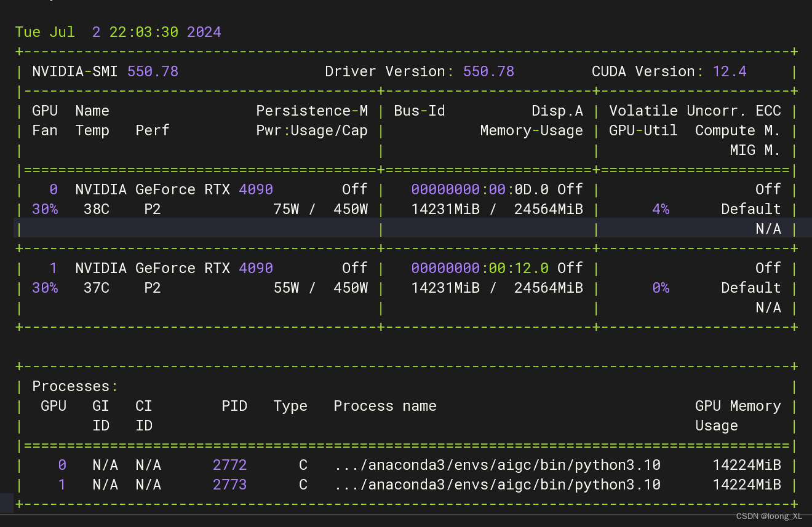
Task: Click "14224MiB" memory usage for PID 2773
Action: (747, 485)
